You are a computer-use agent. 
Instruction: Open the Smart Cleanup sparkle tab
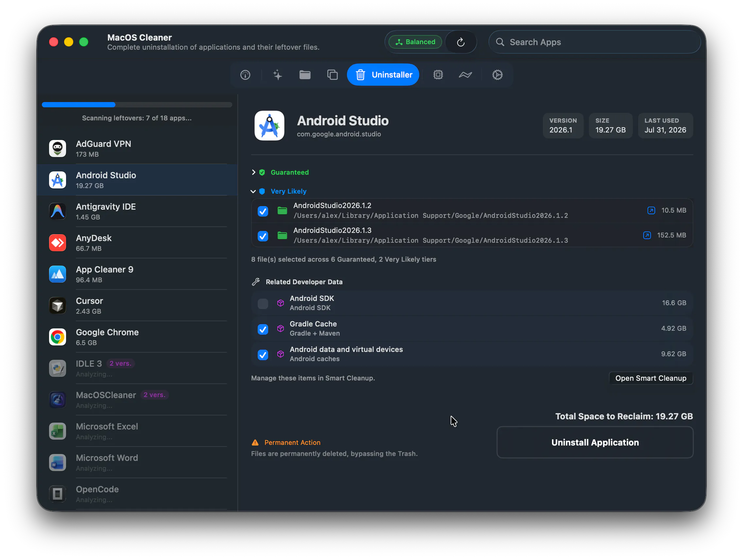[x=277, y=75]
